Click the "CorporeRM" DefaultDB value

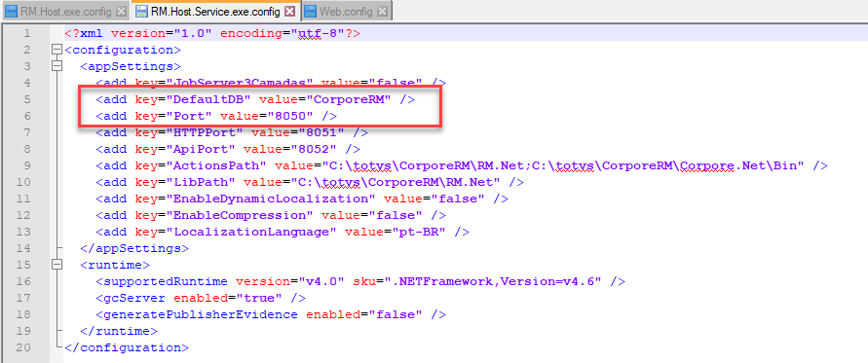349,99
